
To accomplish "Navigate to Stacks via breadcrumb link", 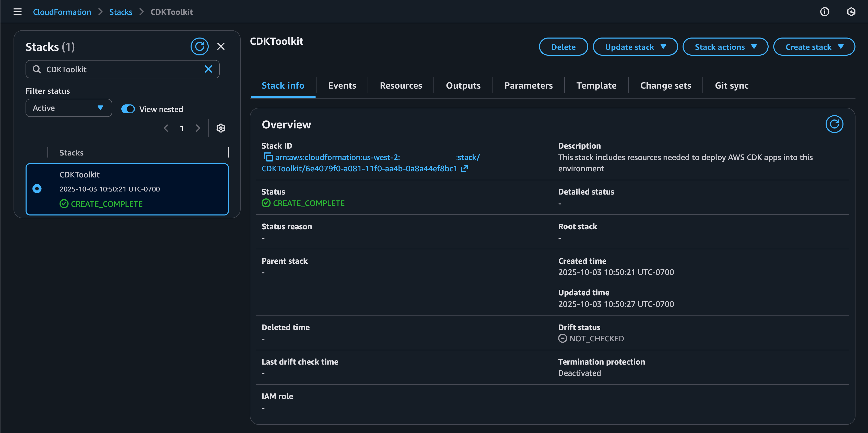I will [121, 12].
